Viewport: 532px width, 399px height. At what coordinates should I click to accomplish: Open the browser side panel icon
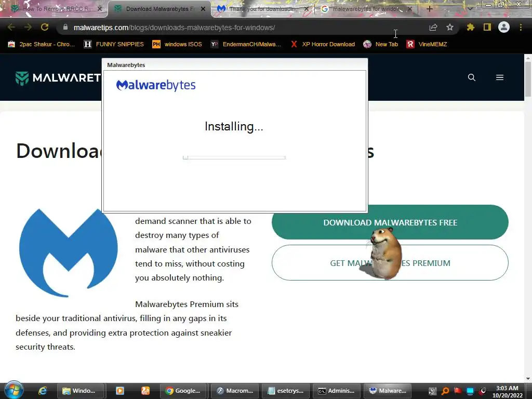487,27
